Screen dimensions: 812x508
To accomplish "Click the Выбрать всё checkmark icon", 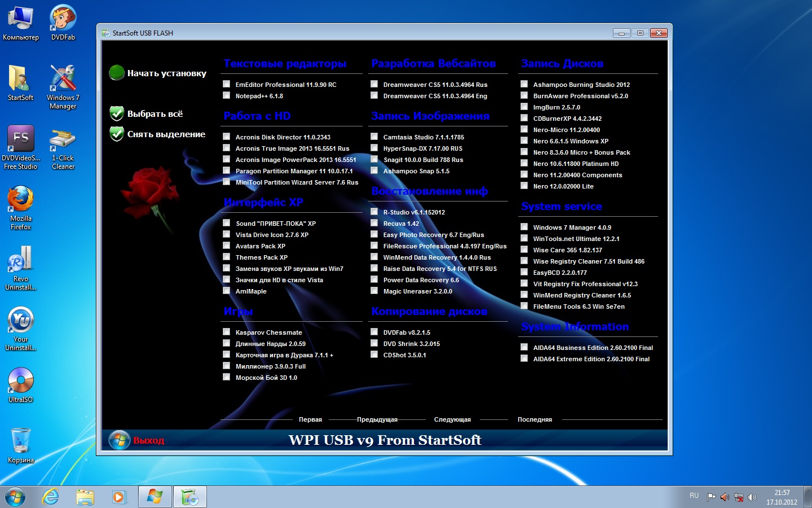I will tap(117, 113).
